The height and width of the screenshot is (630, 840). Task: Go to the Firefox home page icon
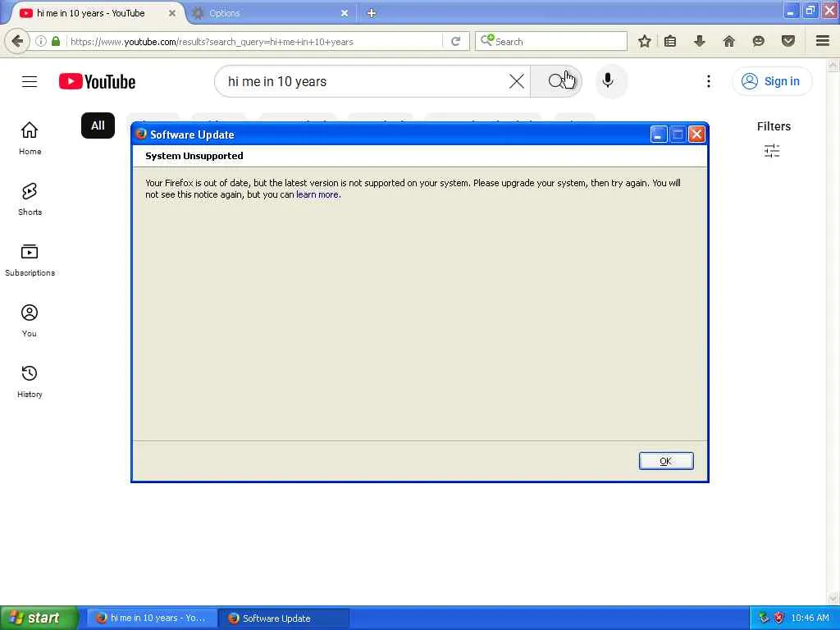tap(729, 41)
